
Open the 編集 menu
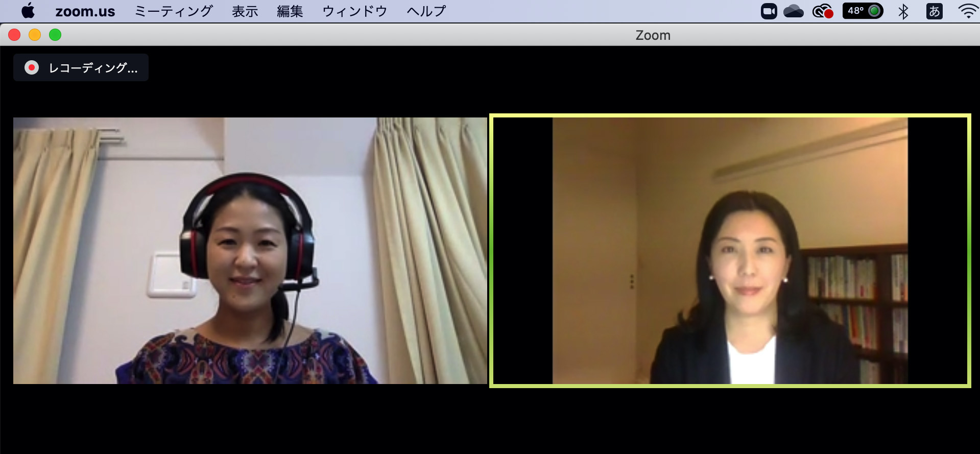pos(290,11)
